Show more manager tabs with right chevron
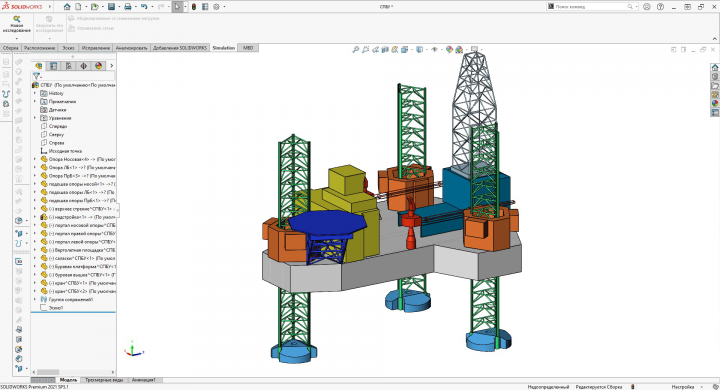The height and width of the screenshot is (390, 720). tap(112, 66)
